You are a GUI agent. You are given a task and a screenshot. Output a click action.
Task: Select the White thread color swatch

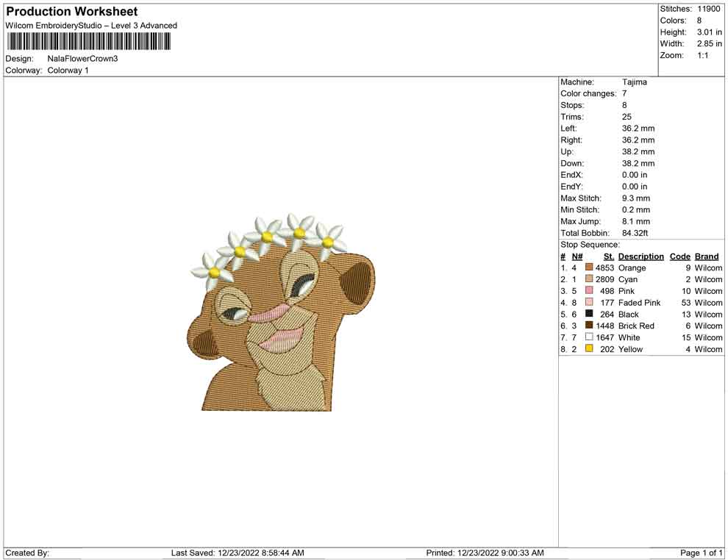coord(588,337)
